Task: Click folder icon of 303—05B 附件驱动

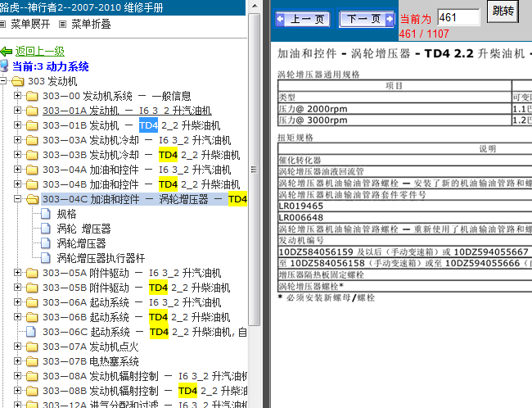Action: 32,288
